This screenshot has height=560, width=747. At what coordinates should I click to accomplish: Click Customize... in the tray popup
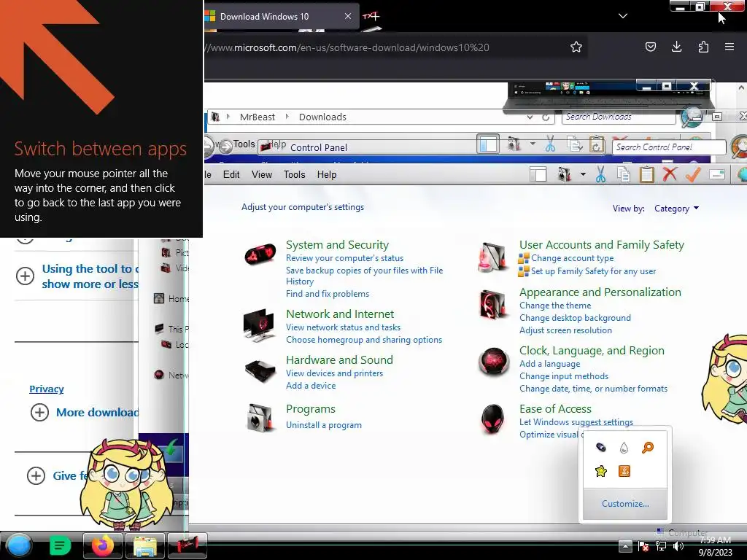click(x=625, y=504)
